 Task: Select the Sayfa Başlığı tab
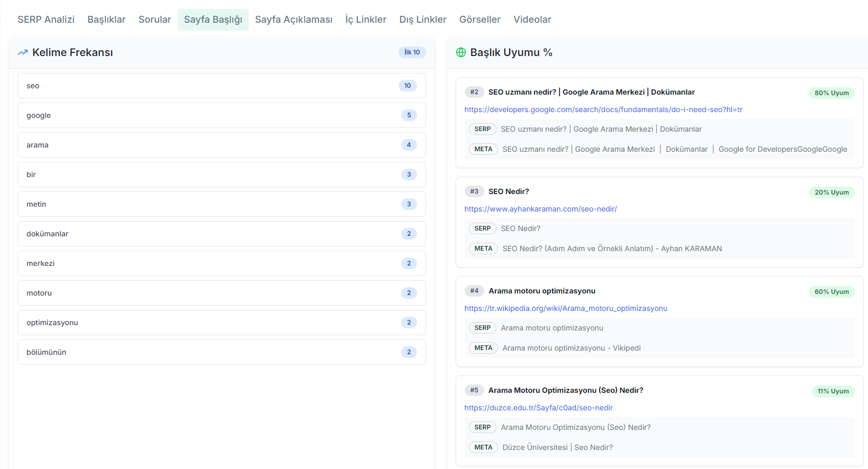pyautogui.click(x=213, y=20)
